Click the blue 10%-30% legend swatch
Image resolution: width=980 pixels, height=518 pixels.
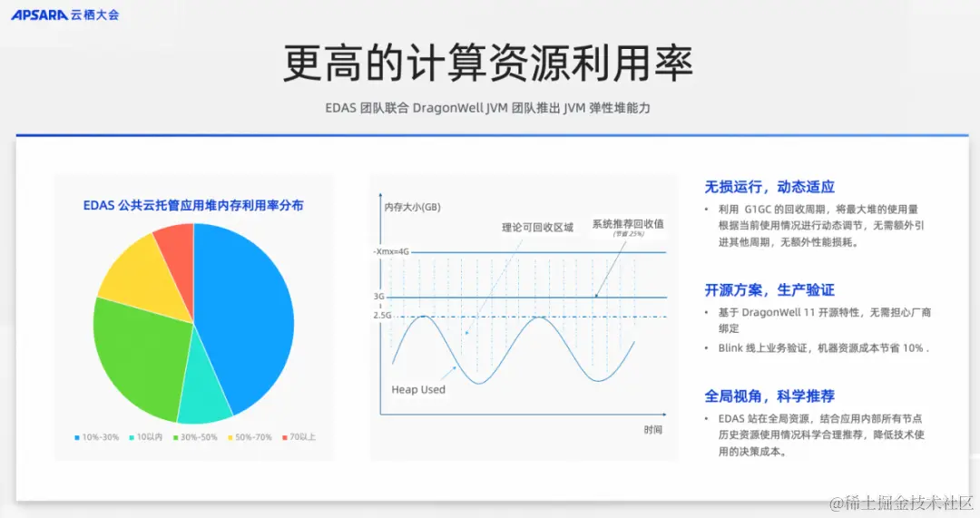pos(77,437)
